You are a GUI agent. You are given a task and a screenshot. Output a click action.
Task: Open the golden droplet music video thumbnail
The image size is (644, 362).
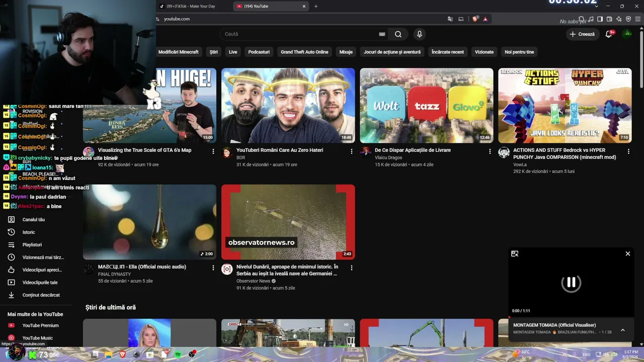point(150,222)
